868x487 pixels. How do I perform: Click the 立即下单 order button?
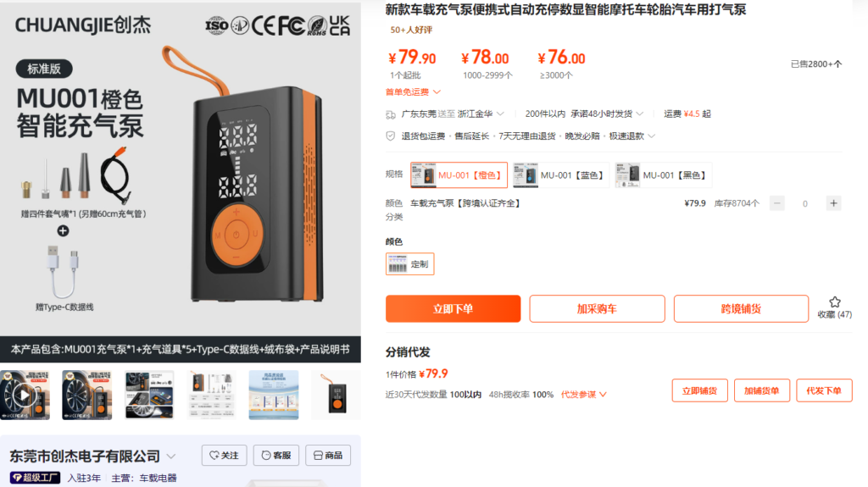tap(453, 309)
